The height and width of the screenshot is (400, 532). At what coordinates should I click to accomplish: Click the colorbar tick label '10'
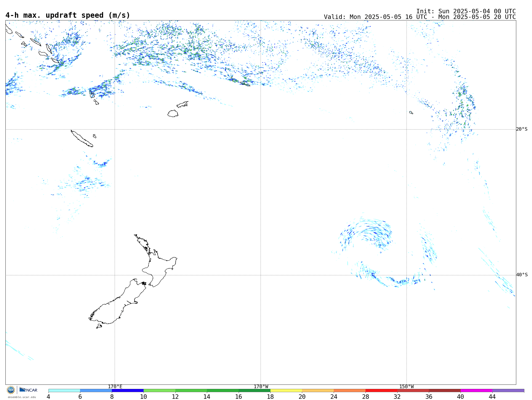[144, 397]
